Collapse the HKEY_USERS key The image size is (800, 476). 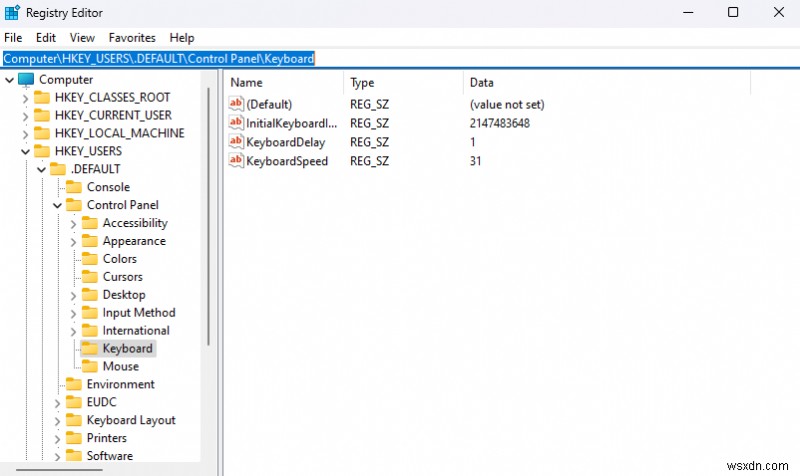tap(25, 152)
